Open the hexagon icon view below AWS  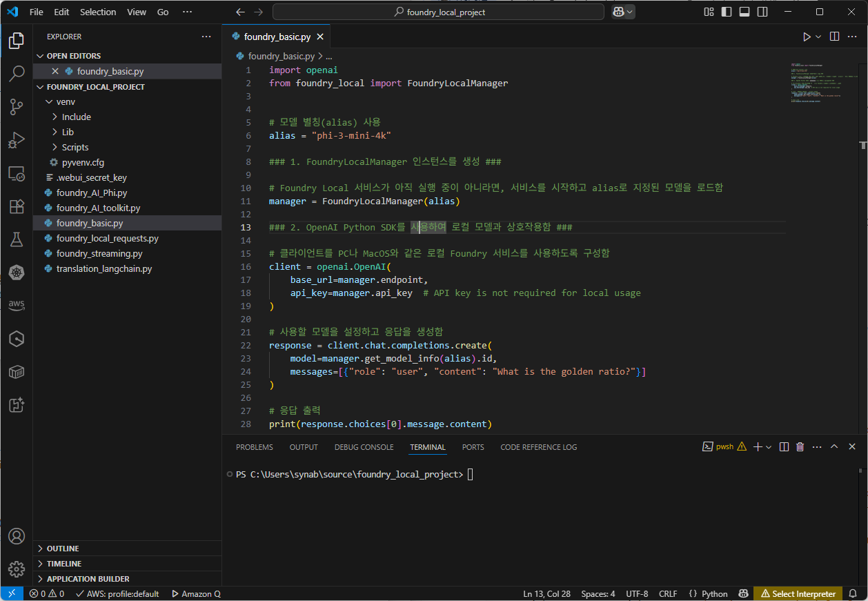click(16, 339)
